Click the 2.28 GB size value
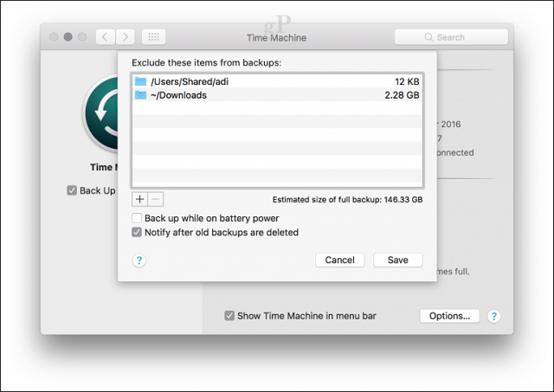 pos(402,95)
